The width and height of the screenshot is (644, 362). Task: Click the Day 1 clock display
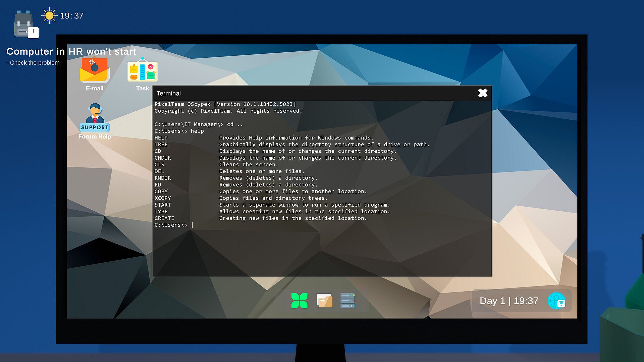point(509,301)
